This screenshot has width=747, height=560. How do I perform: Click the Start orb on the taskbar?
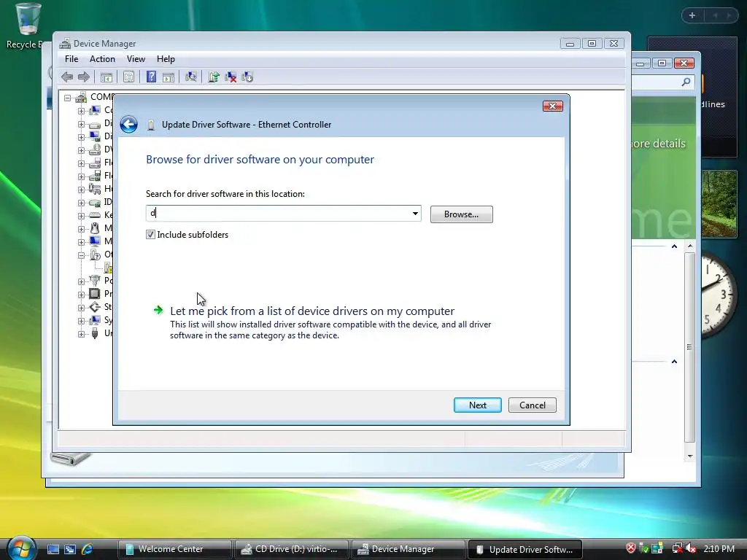tap(21, 548)
